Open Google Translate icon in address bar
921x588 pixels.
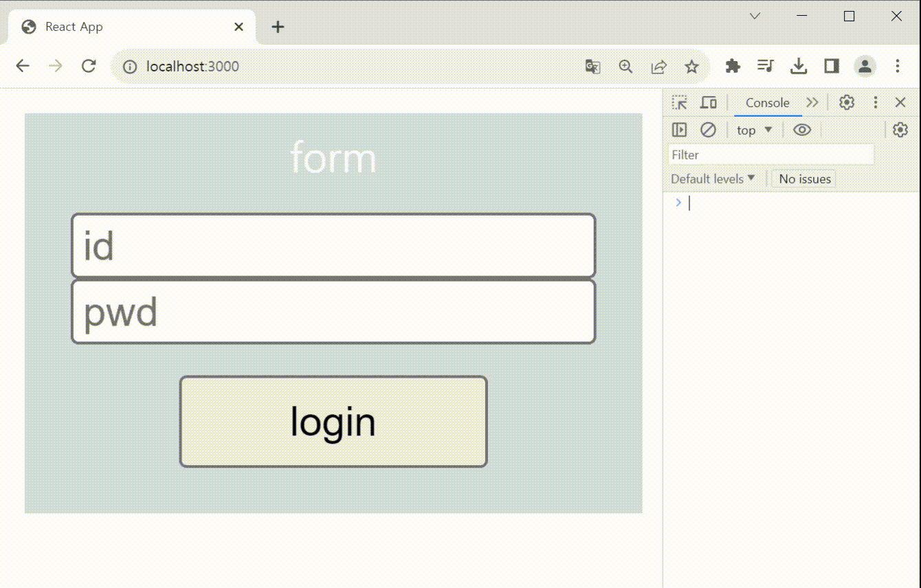tap(592, 66)
